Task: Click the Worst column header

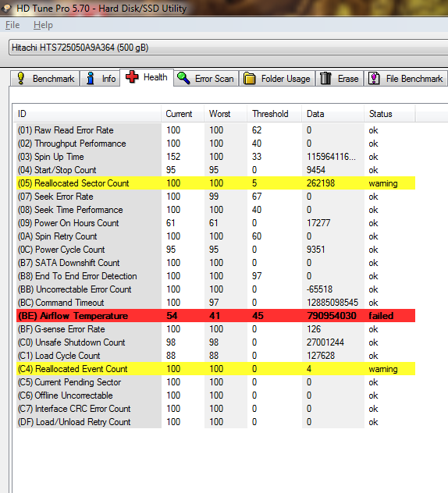Action: click(226, 114)
